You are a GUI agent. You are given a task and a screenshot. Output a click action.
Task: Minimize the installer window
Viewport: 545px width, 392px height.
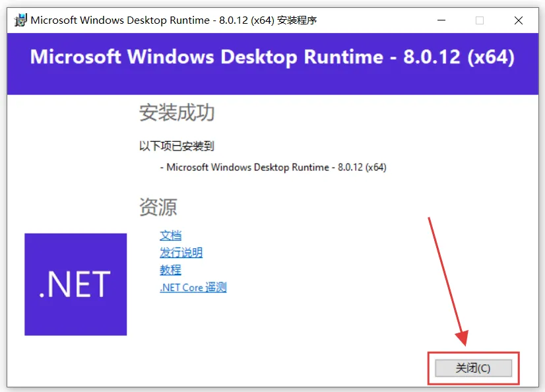(x=441, y=20)
